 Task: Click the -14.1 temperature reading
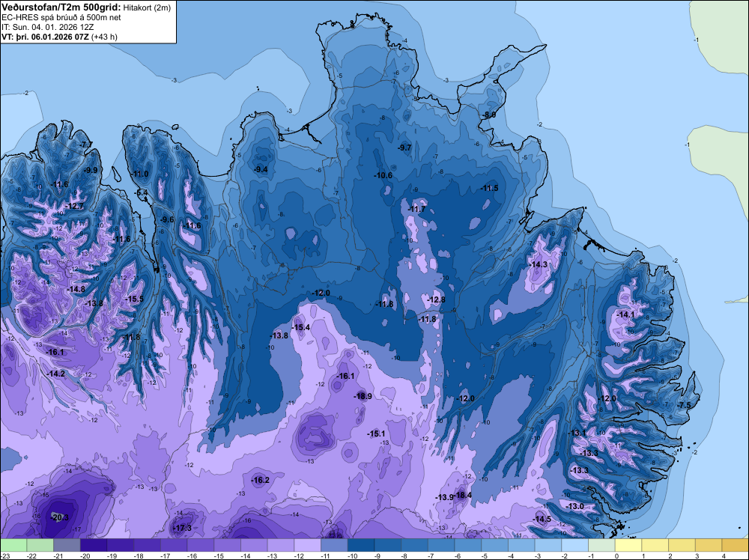(625, 314)
